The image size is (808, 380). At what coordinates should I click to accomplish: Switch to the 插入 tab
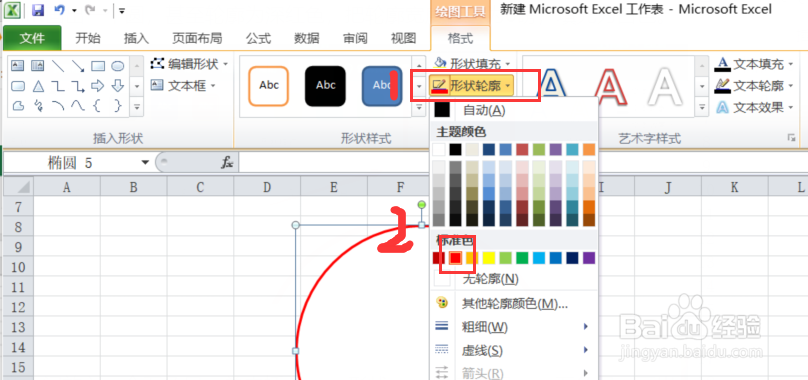point(137,38)
